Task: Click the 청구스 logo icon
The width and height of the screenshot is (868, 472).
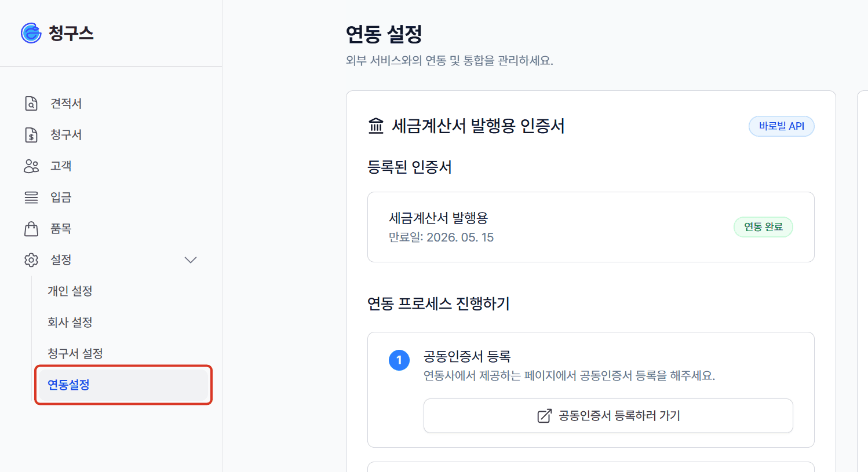Action: [31, 33]
